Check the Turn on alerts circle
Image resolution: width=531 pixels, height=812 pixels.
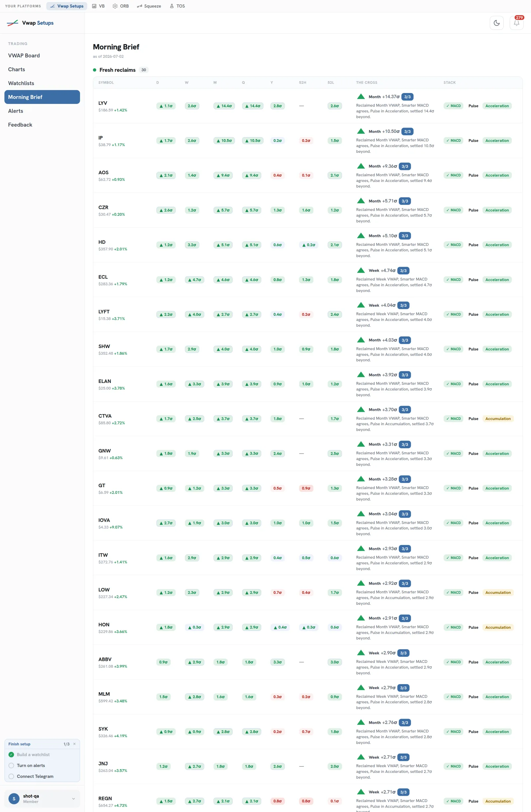click(x=11, y=765)
